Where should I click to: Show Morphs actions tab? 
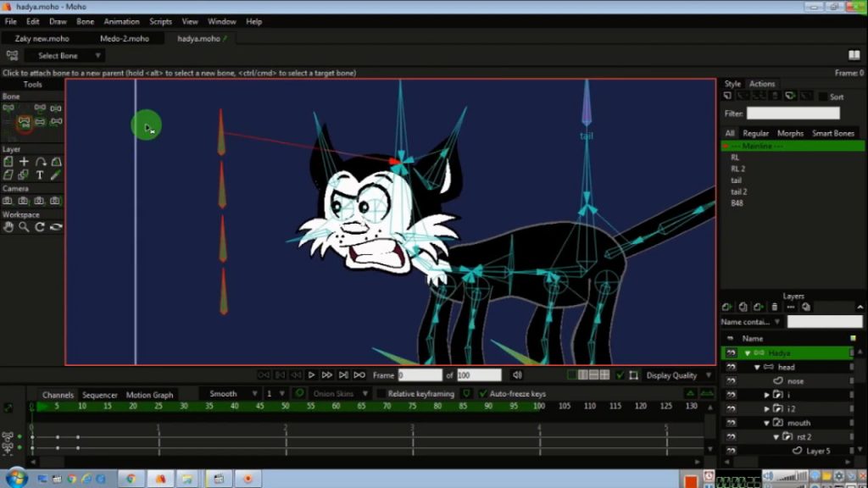pos(790,133)
